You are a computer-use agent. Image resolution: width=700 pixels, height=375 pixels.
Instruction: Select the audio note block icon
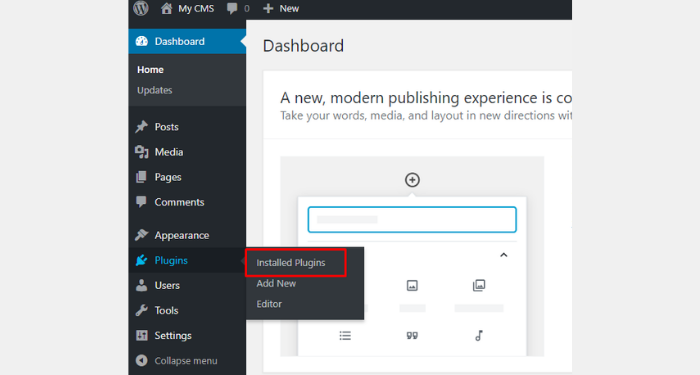(x=479, y=336)
